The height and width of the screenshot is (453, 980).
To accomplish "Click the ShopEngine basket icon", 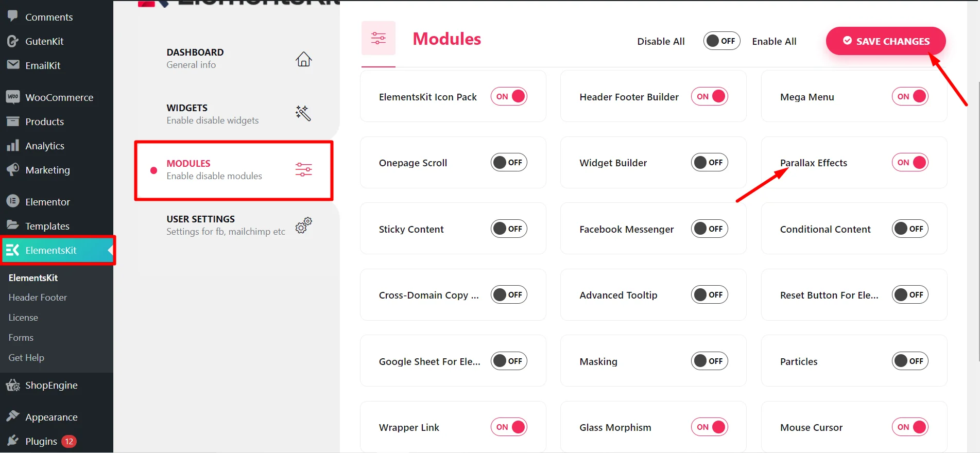I will click(x=13, y=385).
